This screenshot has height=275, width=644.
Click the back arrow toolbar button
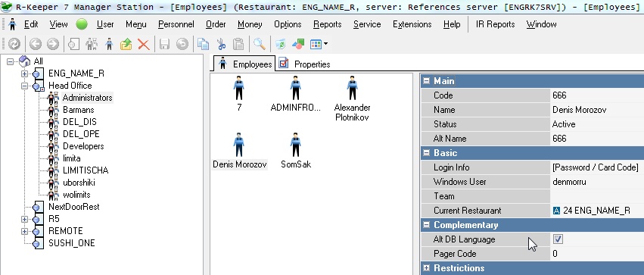click(x=36, y=44)
